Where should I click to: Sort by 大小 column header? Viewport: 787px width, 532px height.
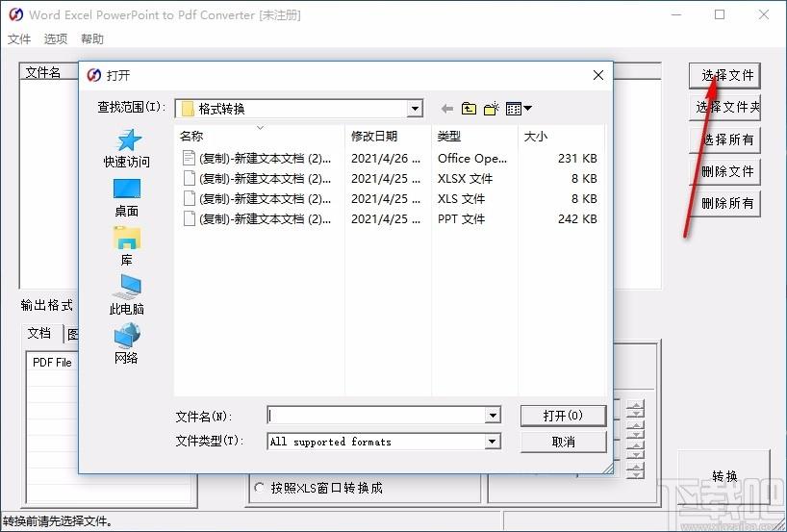(561, 136)
